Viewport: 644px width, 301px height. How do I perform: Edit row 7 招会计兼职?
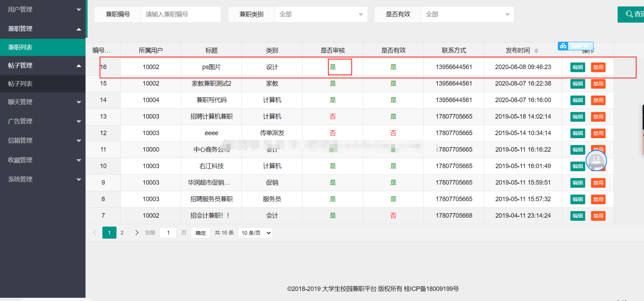(x=578, y=216)
